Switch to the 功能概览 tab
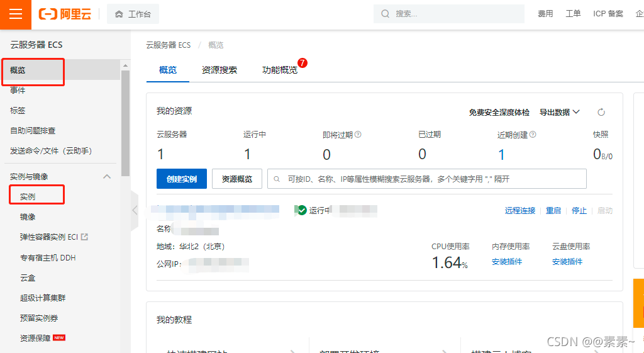Image resolution: width=644 pixels, height=353 pixels. tap(280, 70)
